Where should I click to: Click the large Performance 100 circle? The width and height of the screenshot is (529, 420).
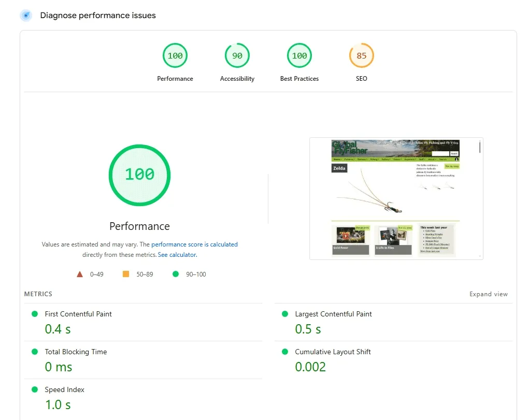click(139, 175)
